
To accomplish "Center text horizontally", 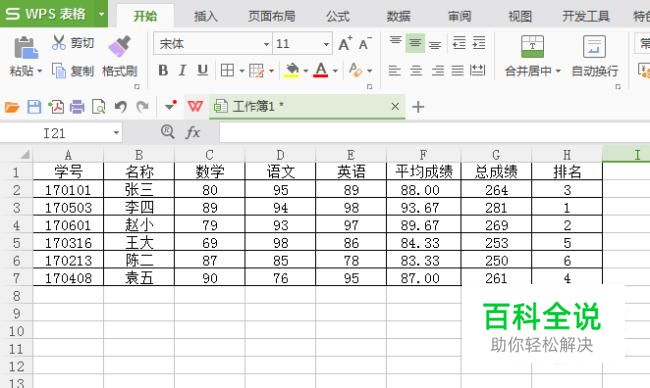I will (x=416, y=71).
